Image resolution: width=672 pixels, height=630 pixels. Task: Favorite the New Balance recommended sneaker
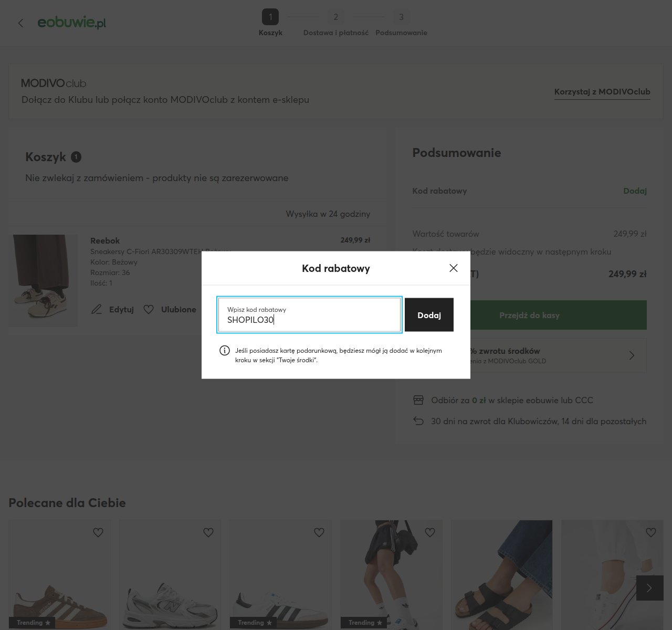[x=208, y=532]
